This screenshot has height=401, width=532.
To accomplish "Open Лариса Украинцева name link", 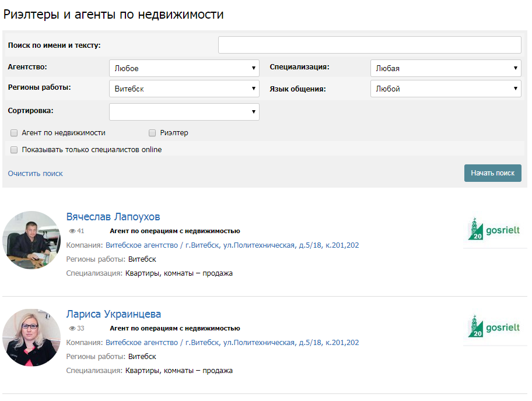I will (114, 315).
